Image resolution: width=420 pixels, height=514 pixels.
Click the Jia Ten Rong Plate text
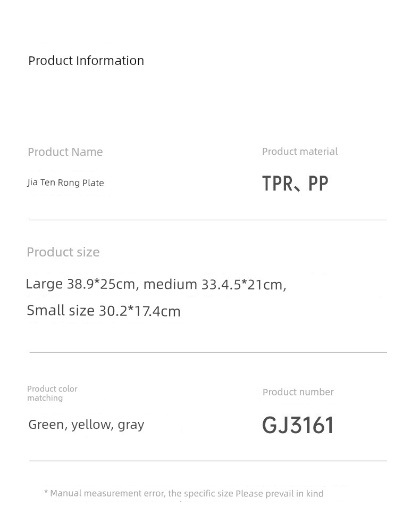(x=66, y=183)
